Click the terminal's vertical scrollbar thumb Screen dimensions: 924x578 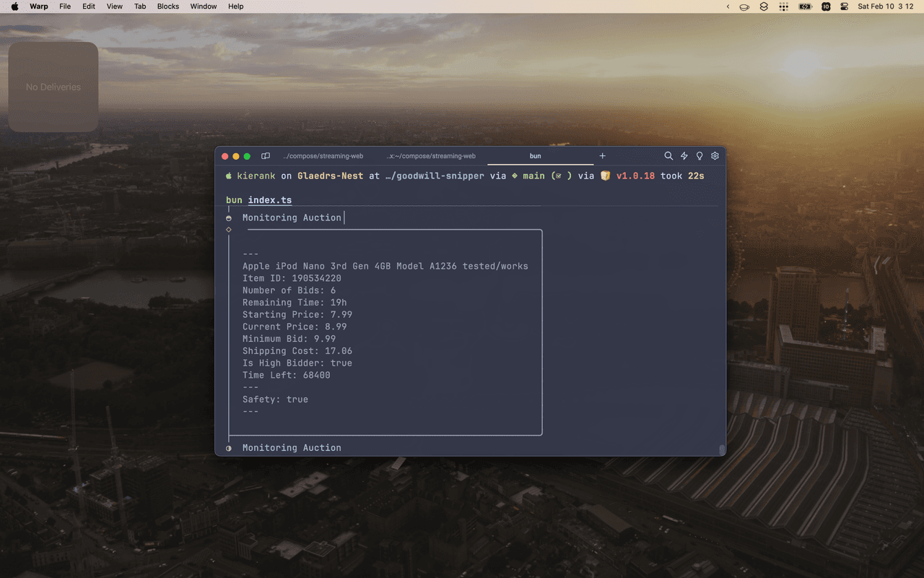click(722, 450)
